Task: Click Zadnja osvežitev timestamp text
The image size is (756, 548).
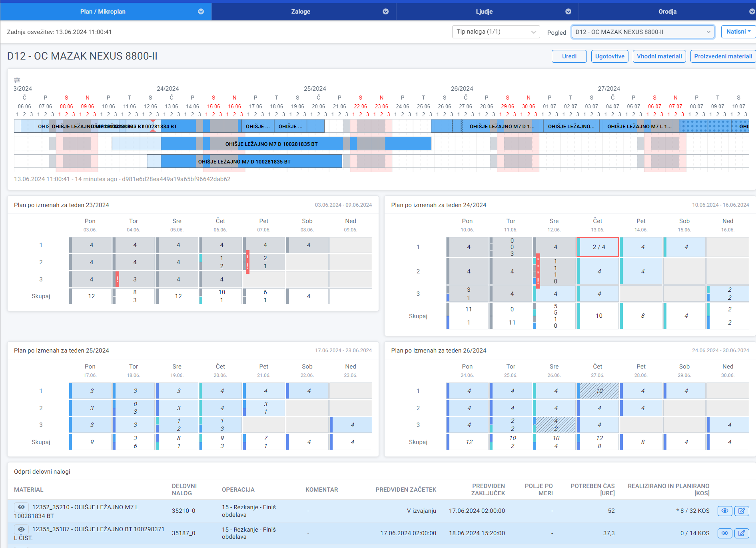Action: [59, 32]
